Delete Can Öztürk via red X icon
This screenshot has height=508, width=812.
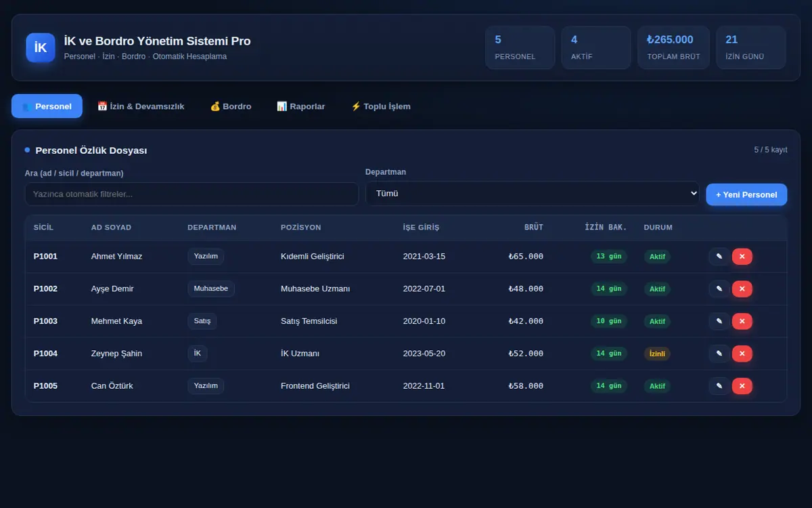tap(742, 386)
